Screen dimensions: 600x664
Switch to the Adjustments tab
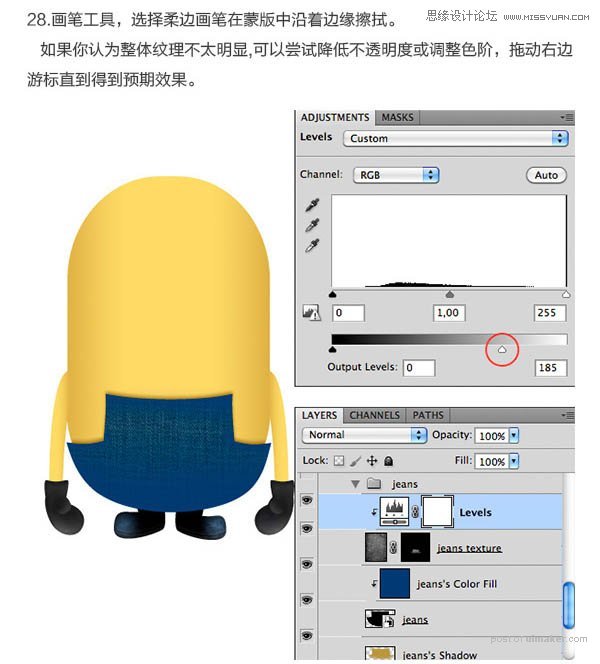pyautogui.click(x=335, y=117)
